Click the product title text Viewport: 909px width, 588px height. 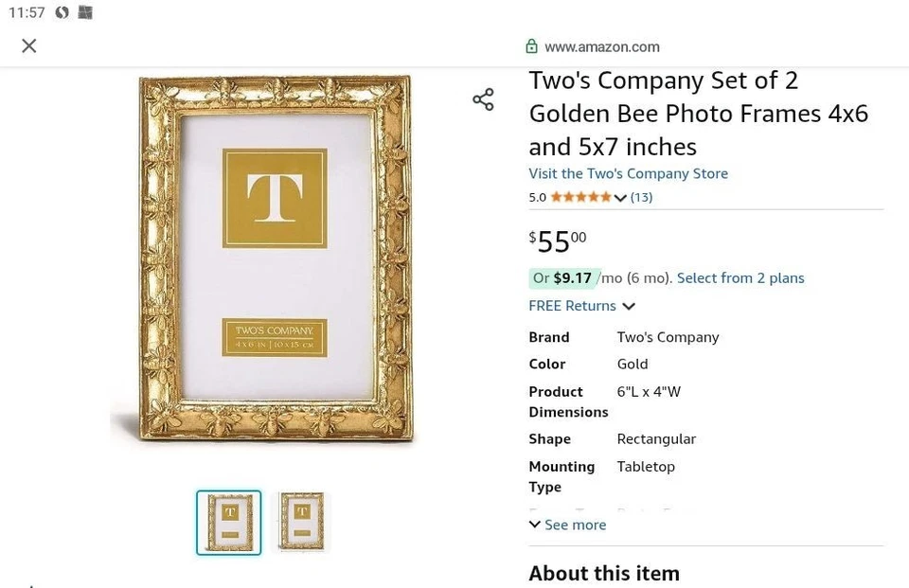[x=698, y=114]
